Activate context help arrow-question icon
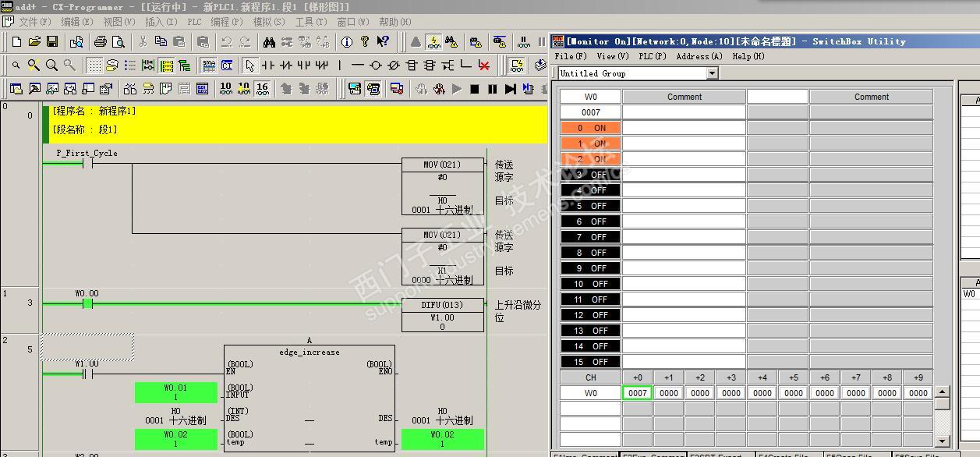The height and width of the screenshot is (457, 980). pos(383,41)
